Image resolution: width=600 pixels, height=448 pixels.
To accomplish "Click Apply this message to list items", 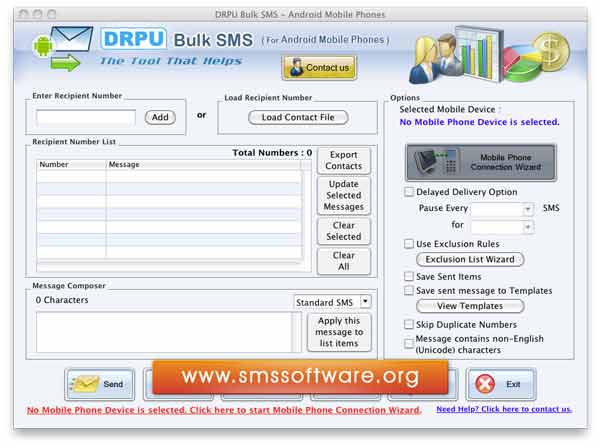I will pyautogui.click(x=339, y=332).
